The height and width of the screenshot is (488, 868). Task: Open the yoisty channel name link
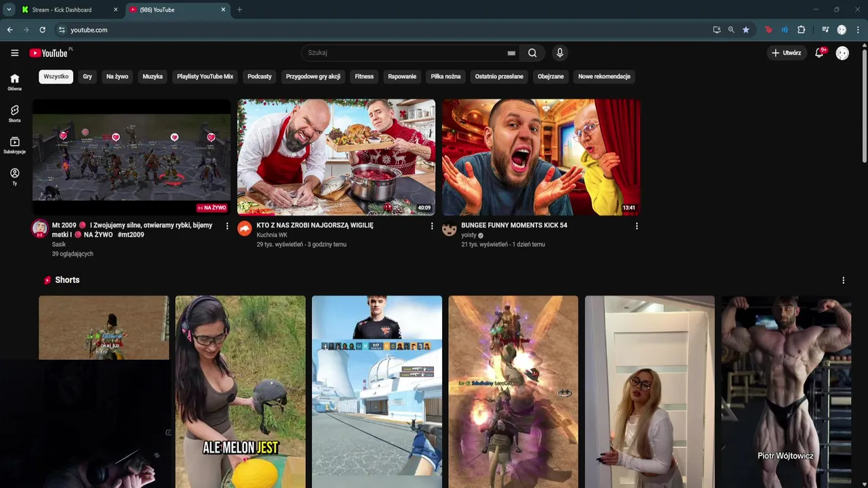pyautogui.click(x=469, y=235)
